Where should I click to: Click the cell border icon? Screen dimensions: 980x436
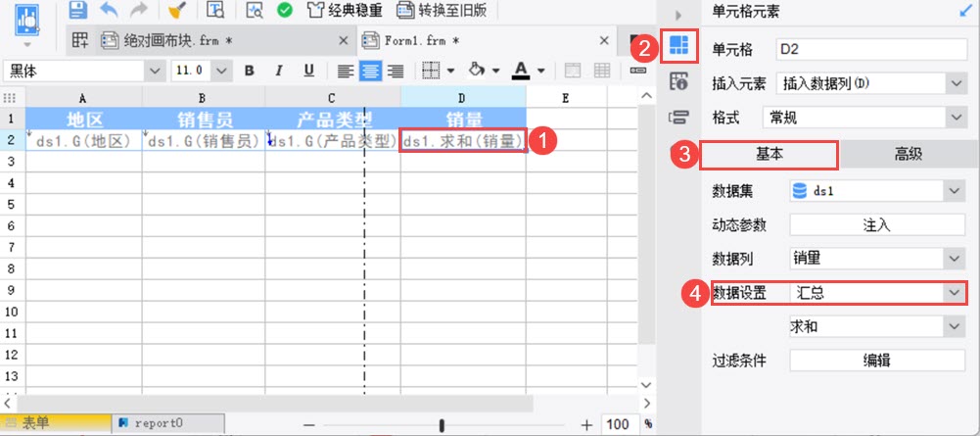[431, 71]
